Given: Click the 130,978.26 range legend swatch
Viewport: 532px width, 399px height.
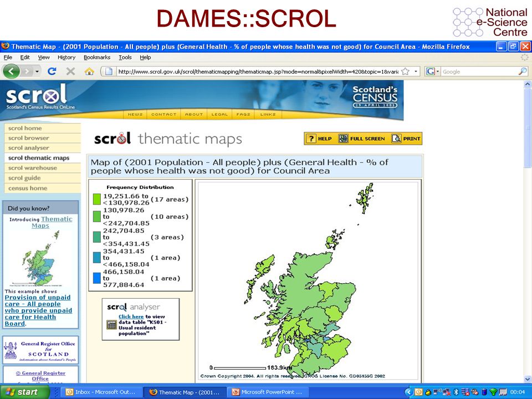Looking at the screenshot, I should pyautogui.click(x=96, y=217).
